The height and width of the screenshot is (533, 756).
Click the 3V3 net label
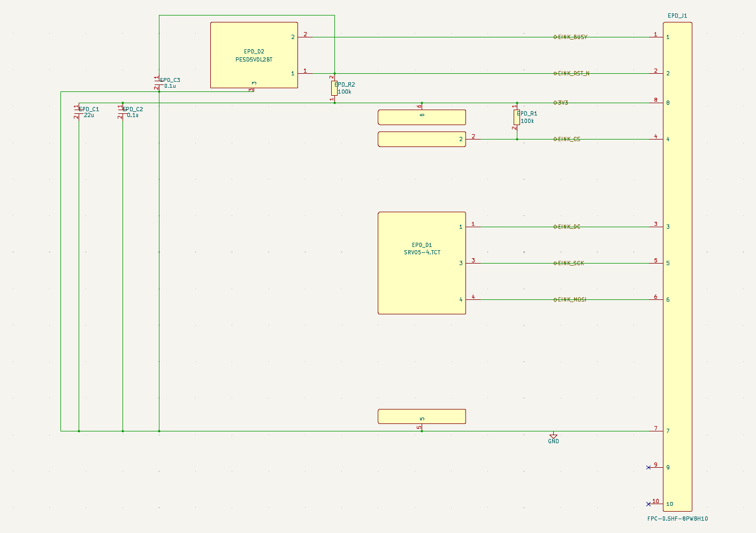click(x=561, y=103)
